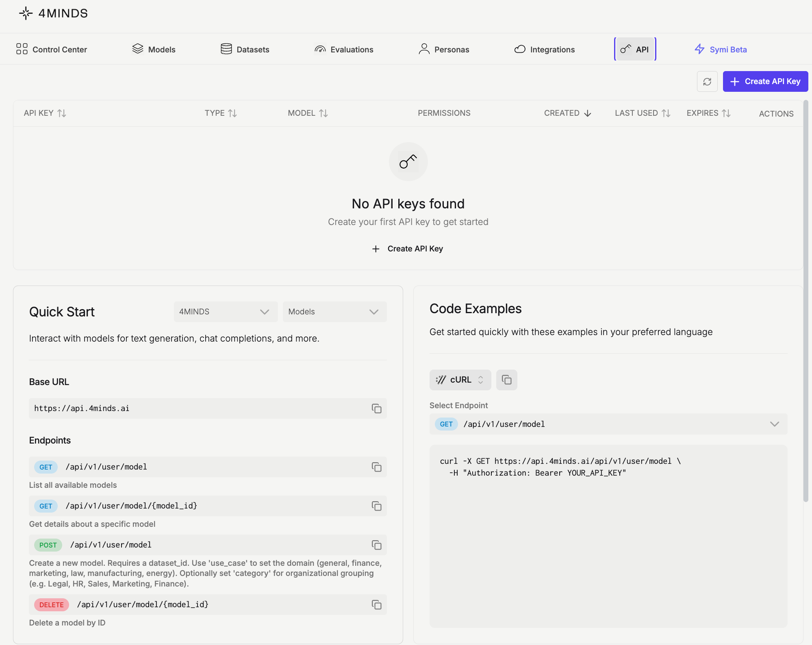Open the cURL language selector
The height and width of the screenshot is (645, 812).
[x=460, y=380]
